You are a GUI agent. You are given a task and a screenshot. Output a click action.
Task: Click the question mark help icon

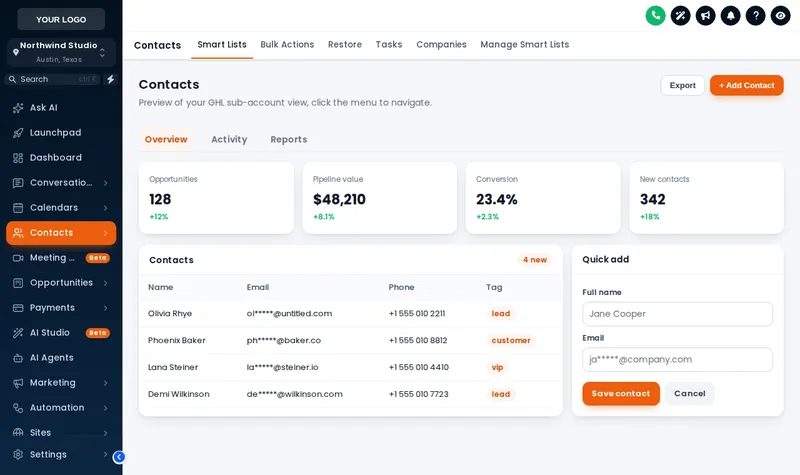[x=755, y=15]
